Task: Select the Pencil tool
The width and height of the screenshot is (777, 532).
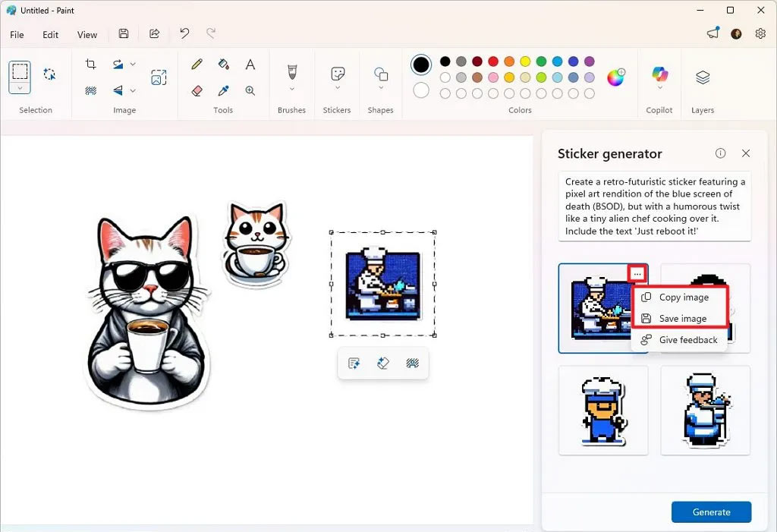Action: click(197, 65)
